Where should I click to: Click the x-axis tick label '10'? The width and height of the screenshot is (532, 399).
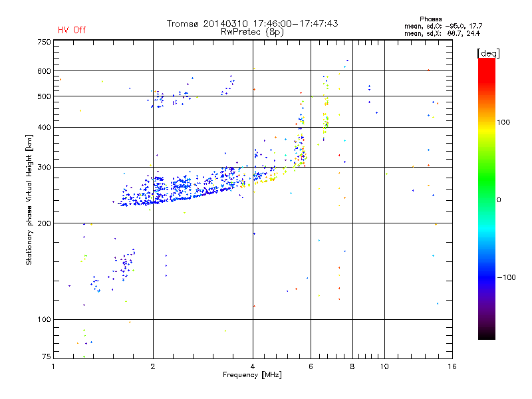click(x=384, y=366)
